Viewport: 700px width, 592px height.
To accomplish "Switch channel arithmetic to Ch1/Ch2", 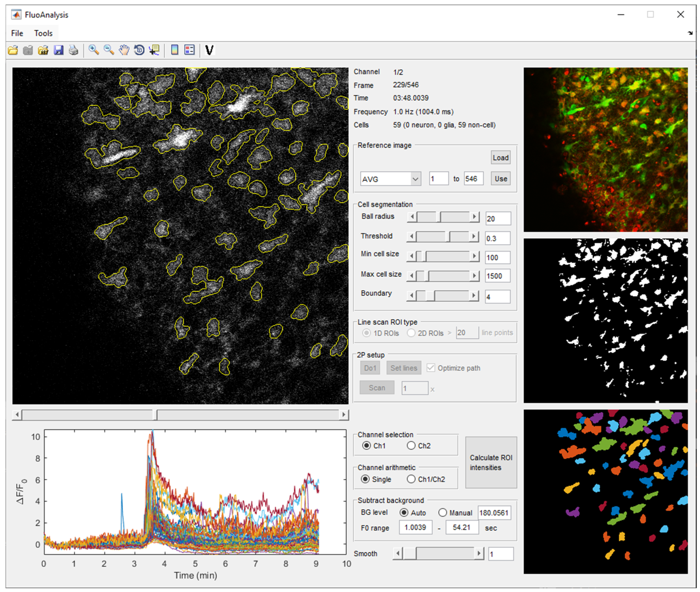I will tap(411, 479).
